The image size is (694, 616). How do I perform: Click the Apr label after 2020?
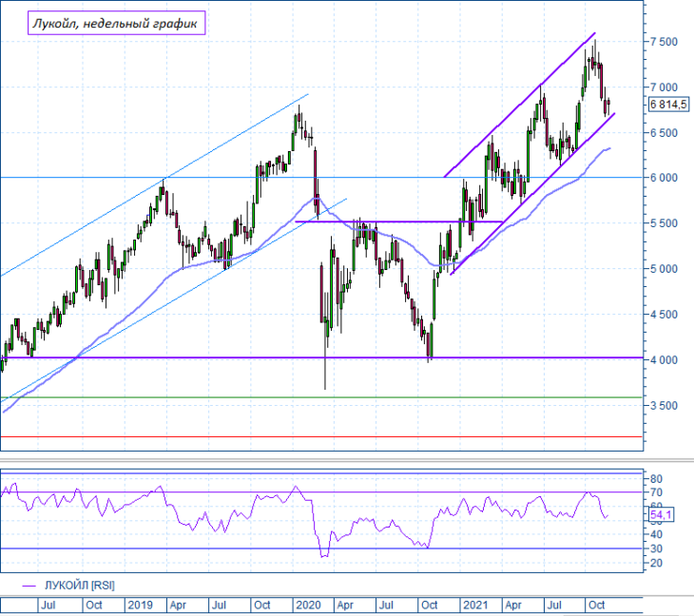[345, 605]
